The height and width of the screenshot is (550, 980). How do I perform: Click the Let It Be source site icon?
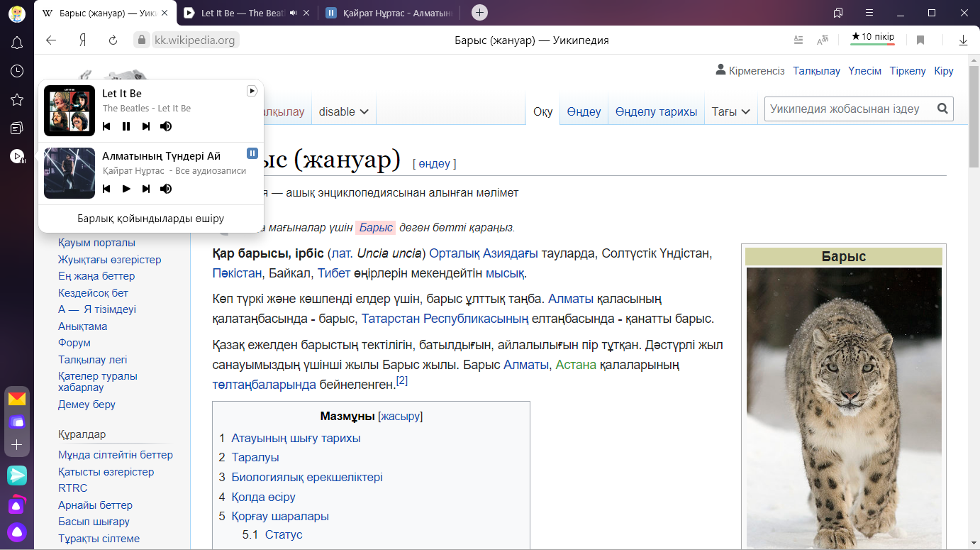pyautogui.click(x=252, y=91)
